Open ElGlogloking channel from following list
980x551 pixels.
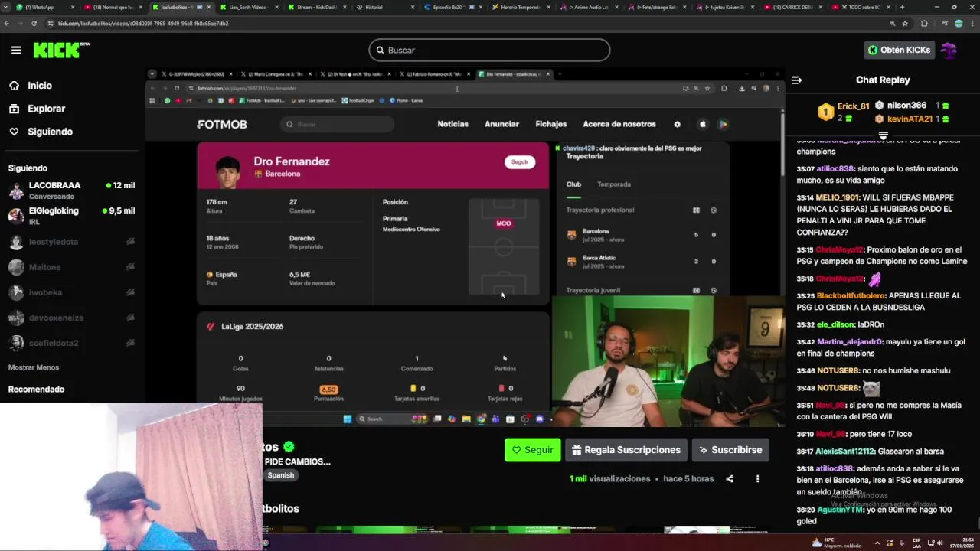[x=71, y=215]
